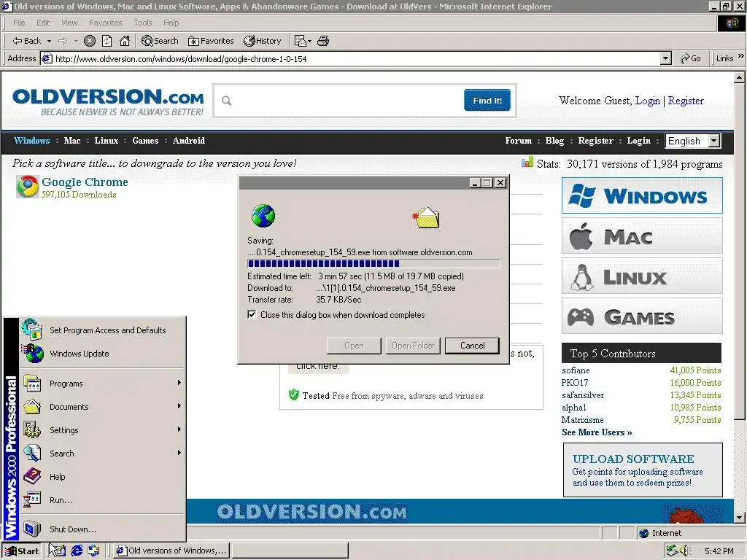Screen dimensions: 747x560
Task: Click the Android nav link
Action: coord(189,141)
